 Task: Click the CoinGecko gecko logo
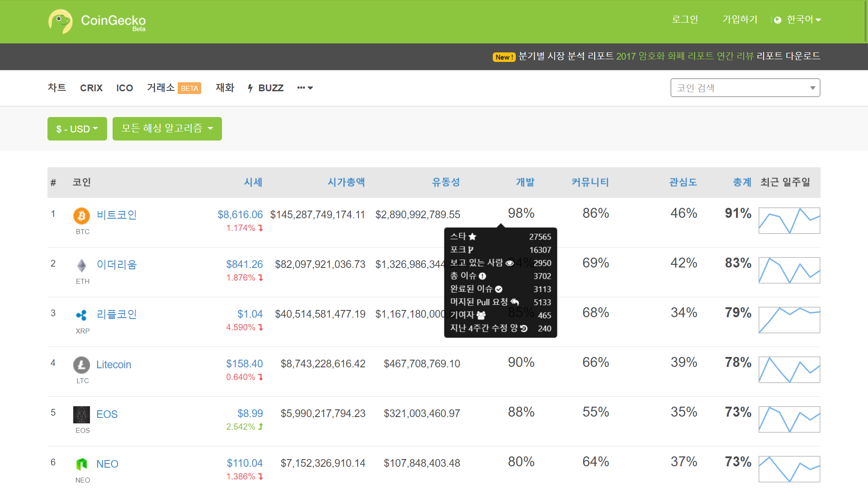click(61, 21)
